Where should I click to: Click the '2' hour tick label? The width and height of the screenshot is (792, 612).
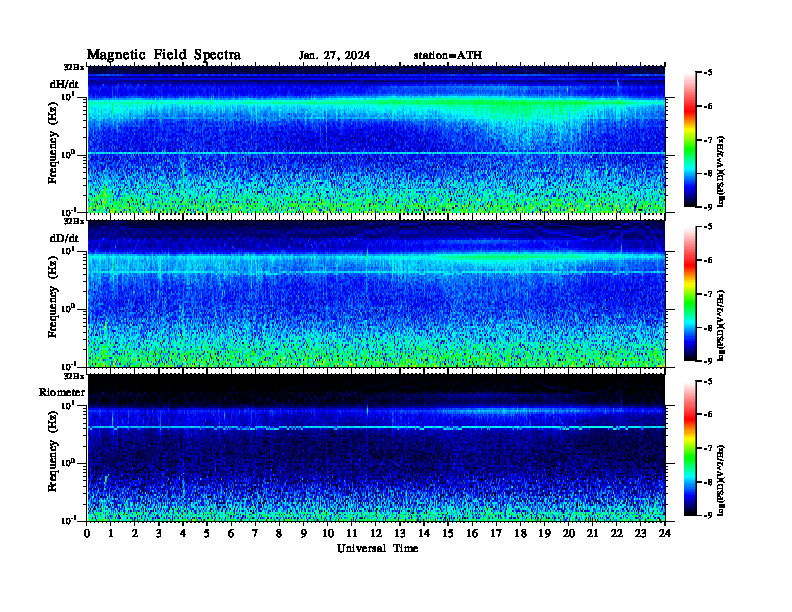pos(135,534)
